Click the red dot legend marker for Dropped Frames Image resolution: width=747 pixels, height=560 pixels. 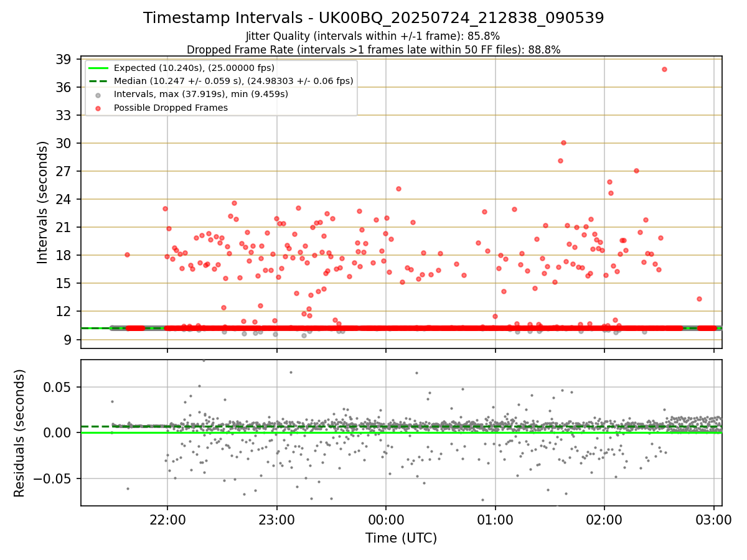click(x=98, y=108)
